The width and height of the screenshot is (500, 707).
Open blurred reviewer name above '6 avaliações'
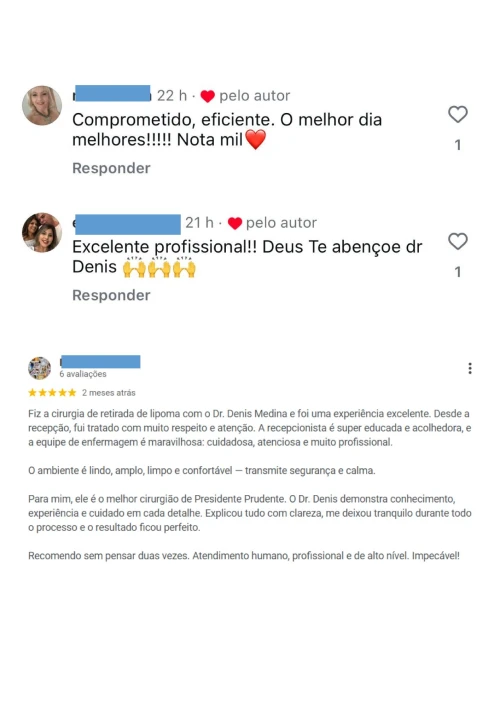100,362
